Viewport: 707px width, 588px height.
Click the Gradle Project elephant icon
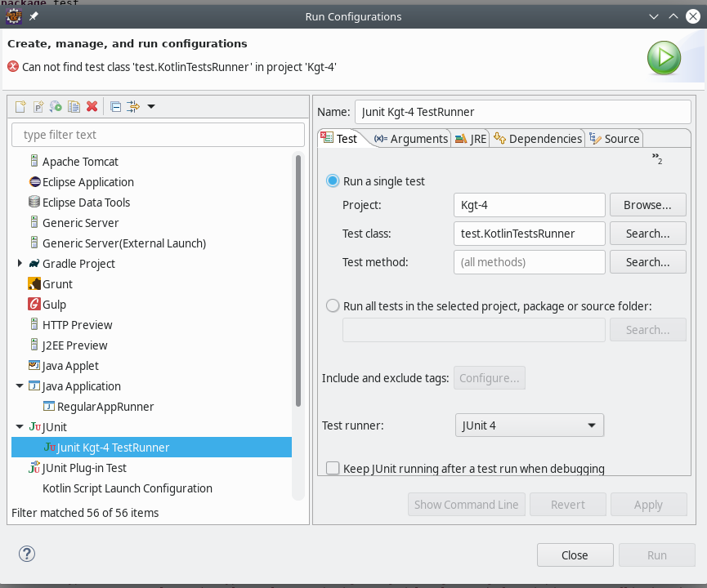[34, 264]
